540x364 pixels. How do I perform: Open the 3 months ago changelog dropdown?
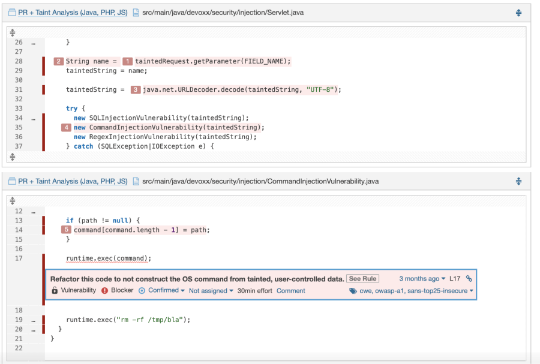tap(422, 278)
